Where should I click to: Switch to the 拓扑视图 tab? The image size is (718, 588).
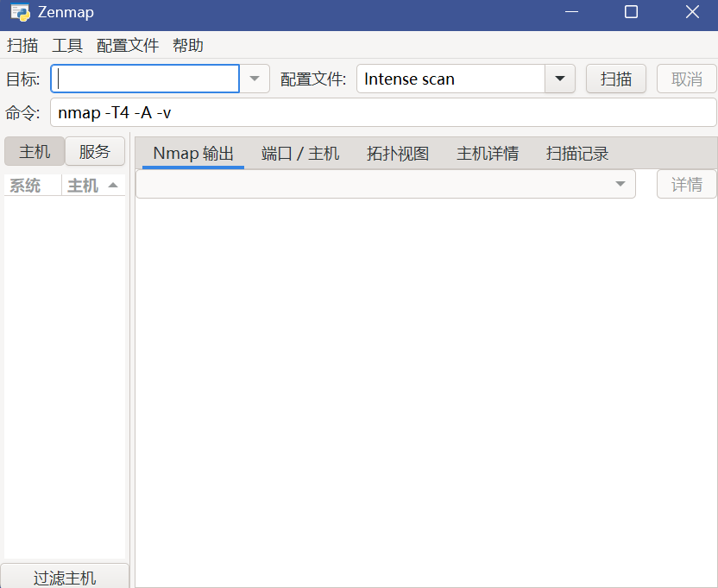point(398,154)
